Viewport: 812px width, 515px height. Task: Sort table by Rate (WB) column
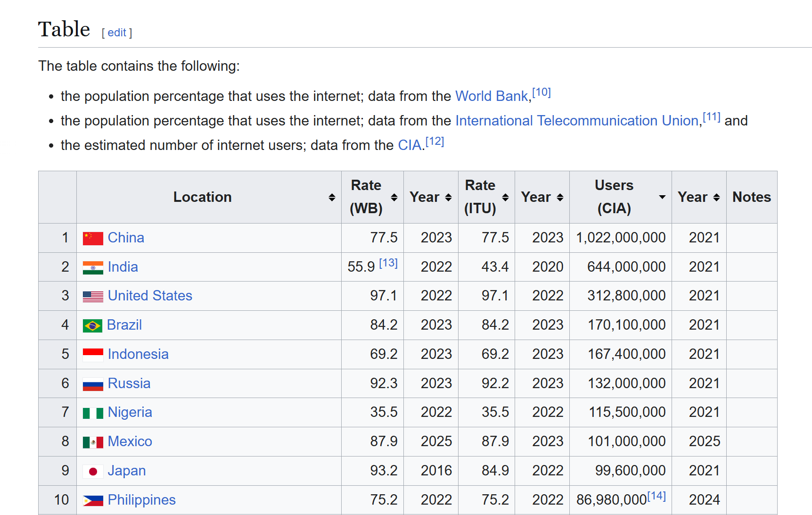coord(394,197)
